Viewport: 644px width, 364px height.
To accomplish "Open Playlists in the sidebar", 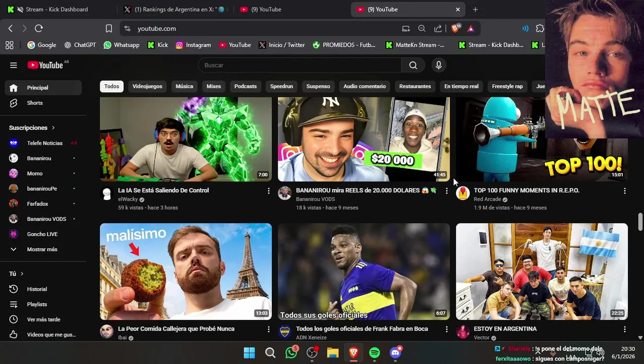I will [x=43, y=304].
